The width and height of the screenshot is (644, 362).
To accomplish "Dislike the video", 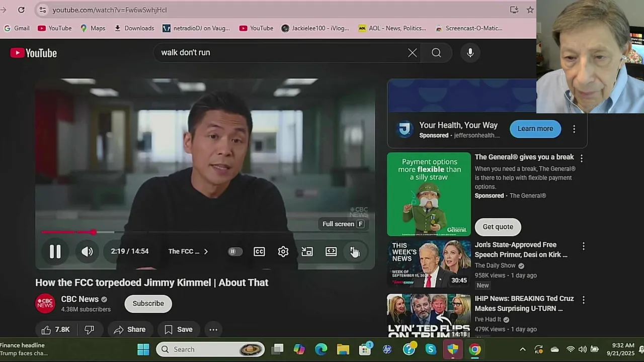I will (89, 330).
